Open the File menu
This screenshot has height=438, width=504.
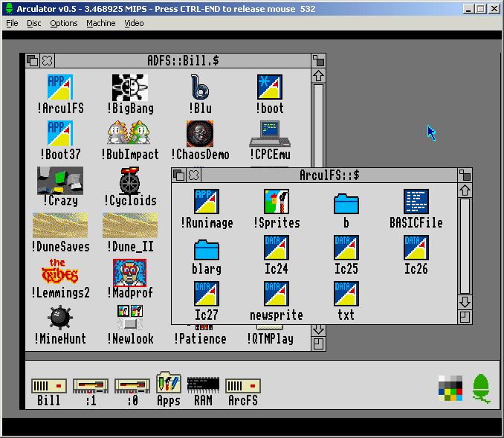point(12,23)
